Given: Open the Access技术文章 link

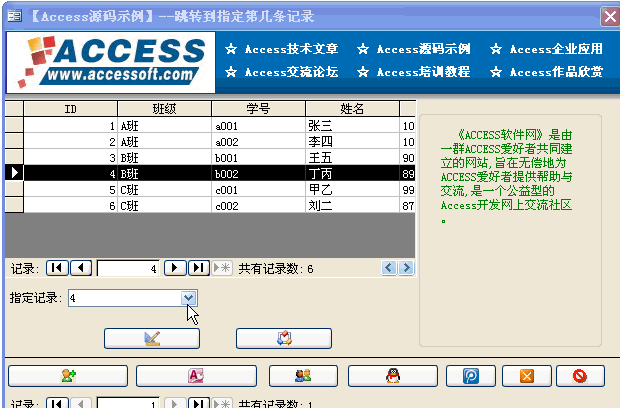Looking at the screenshot, I should (x=291, y=49).
